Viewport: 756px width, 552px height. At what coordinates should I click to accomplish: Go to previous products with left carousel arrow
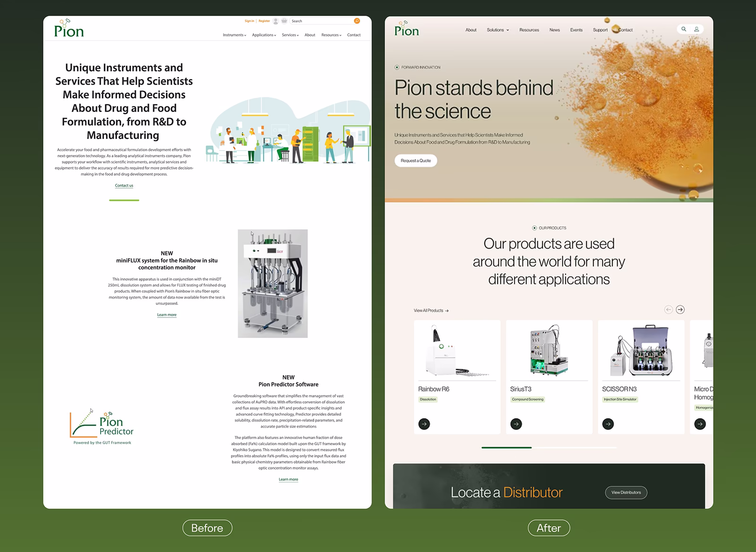click(668, 310)
